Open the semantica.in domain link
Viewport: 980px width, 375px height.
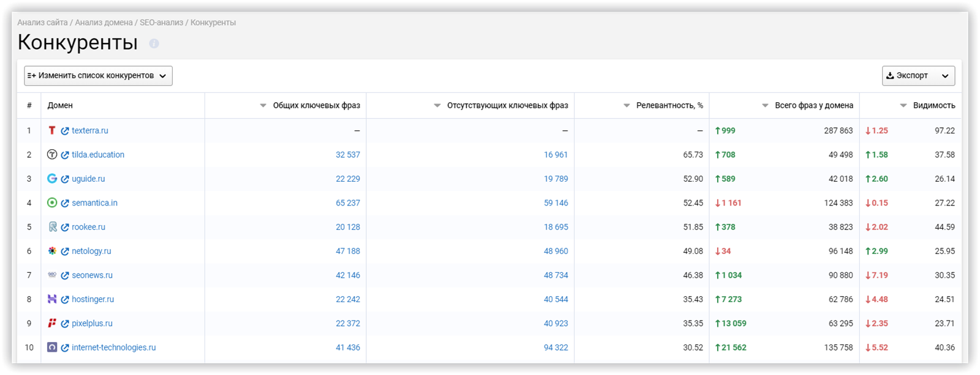coord(94,203)
